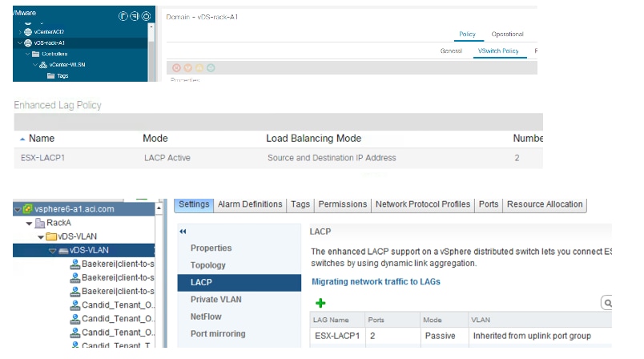Open the Network Protocol Profiles tab

click(423, 204)
